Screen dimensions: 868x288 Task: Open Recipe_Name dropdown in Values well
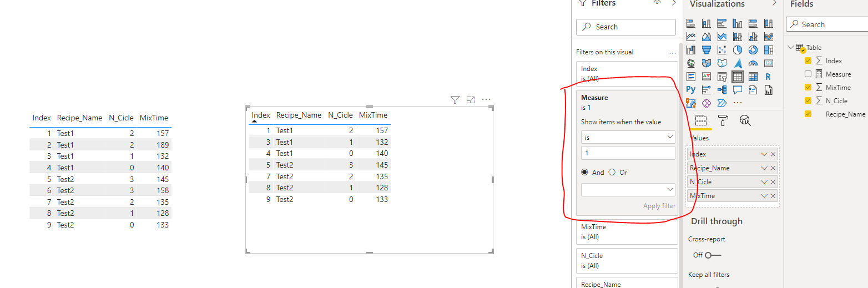point(764,168)
